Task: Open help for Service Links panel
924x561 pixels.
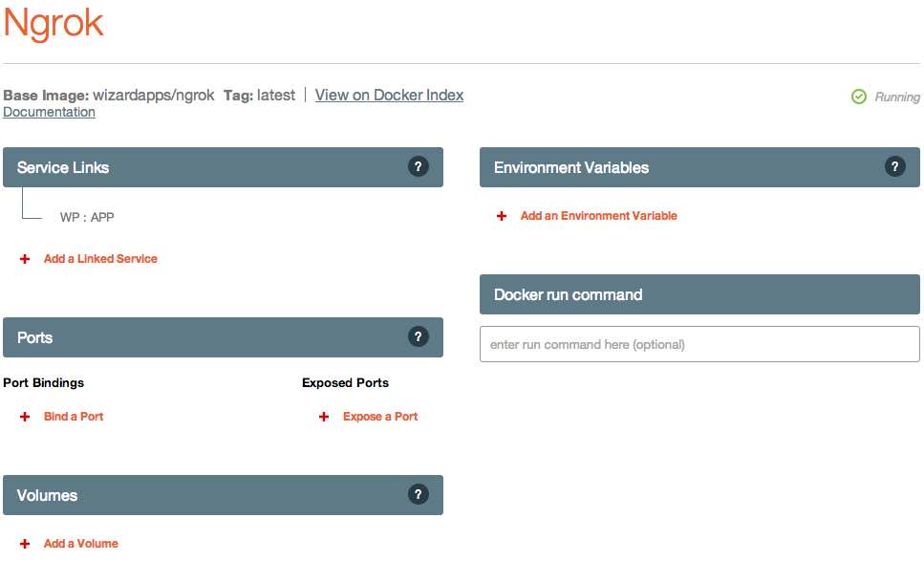Action: [418, 166]
